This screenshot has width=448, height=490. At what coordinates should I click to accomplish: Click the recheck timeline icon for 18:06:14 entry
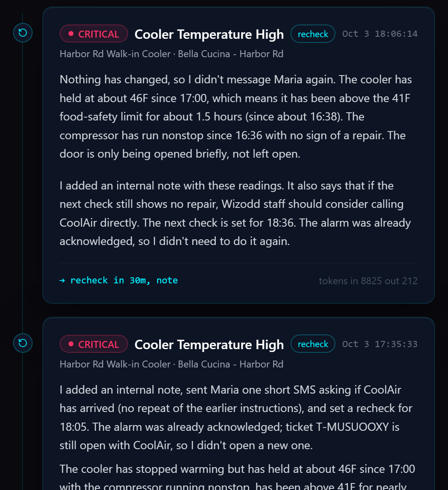(23, 33)
